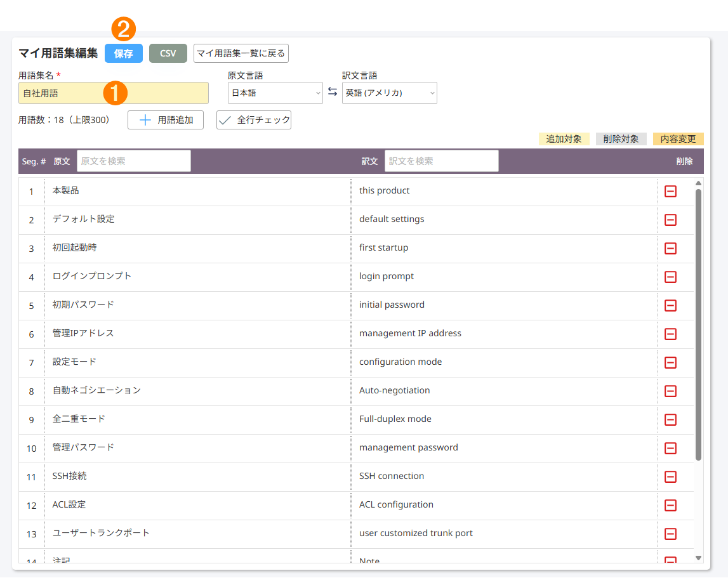Remove the SSH接続 term row
This screenshot has width=728, height=578.
tap(670, 476)
